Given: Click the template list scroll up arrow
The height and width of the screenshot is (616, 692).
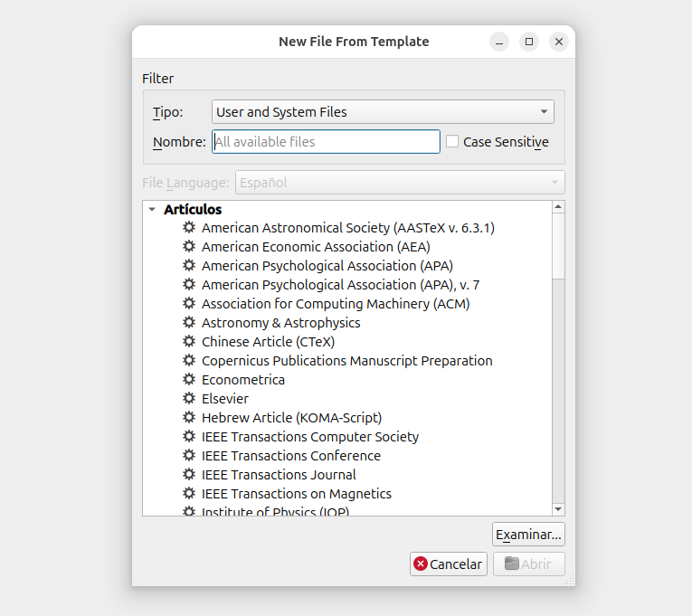Looking at the screenshot, I should click(x=558, y=206).
